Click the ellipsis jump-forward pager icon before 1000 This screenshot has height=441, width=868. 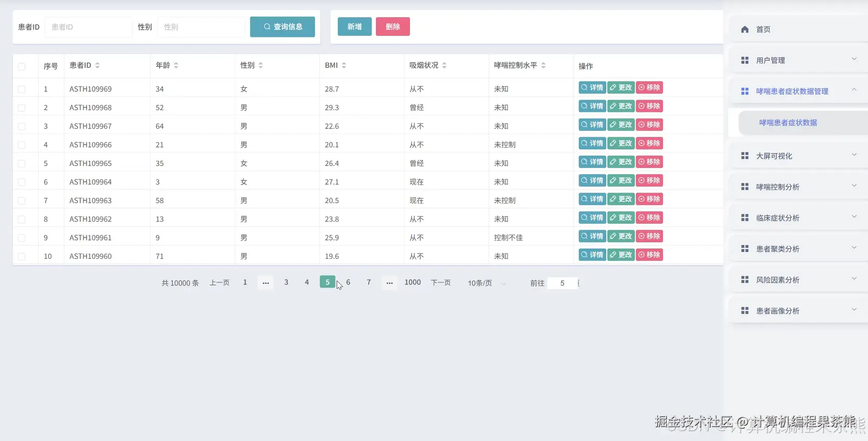tap(389, 282)
